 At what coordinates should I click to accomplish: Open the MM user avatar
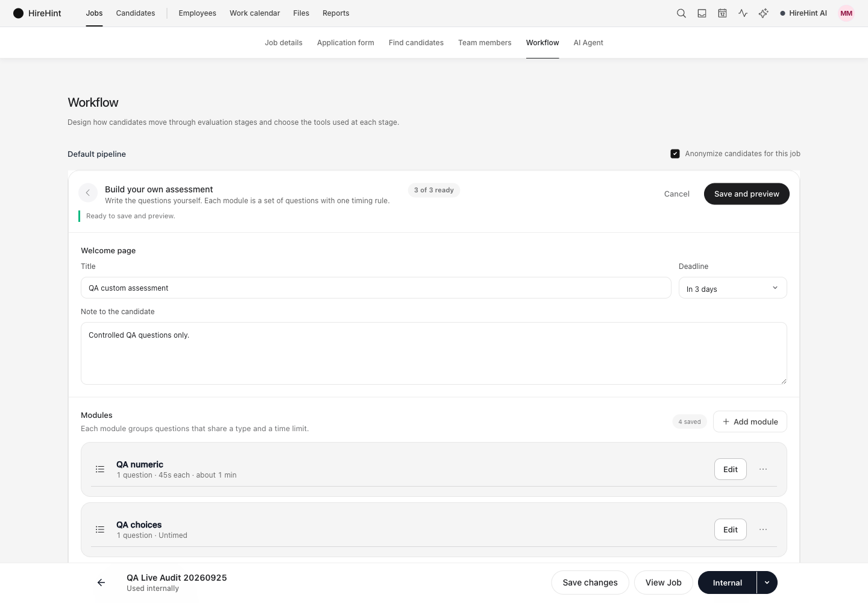click(846, 13)
